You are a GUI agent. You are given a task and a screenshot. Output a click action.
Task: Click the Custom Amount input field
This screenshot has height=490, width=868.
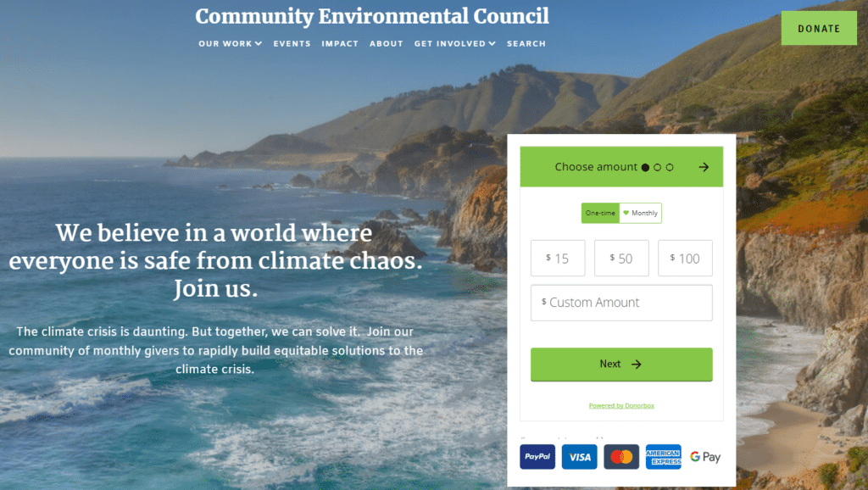pos(621,303)
